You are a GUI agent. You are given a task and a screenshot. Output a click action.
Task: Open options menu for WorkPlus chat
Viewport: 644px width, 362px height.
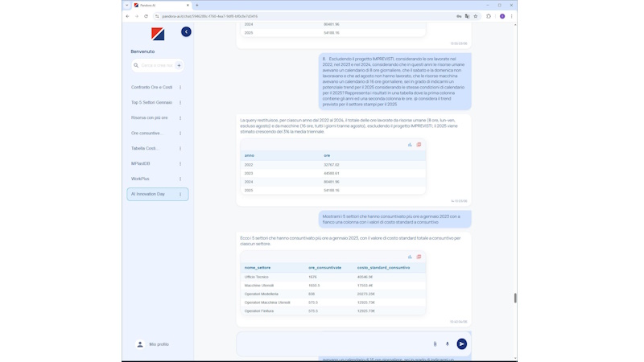[180, 179]
